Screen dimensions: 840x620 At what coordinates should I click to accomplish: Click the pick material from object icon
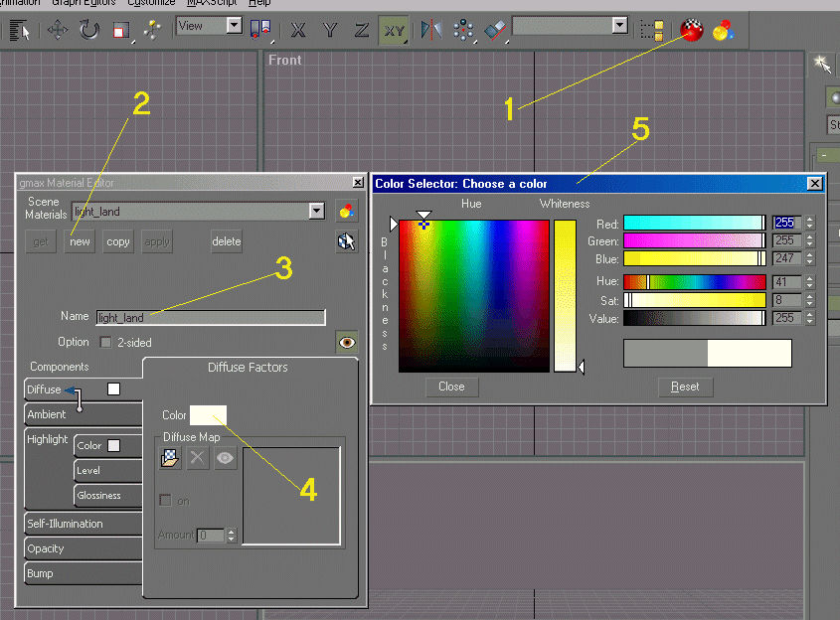pyautogui.click(x=346, y=241)
